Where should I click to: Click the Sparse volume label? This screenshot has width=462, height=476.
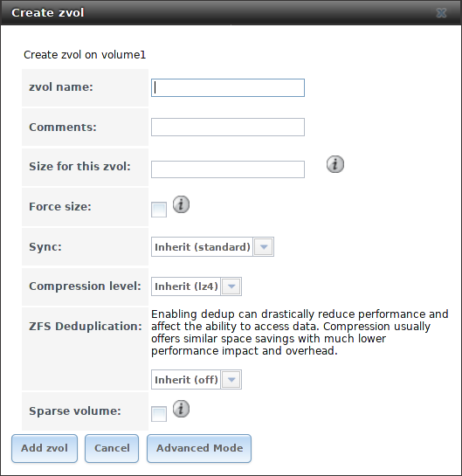(75, 411)
